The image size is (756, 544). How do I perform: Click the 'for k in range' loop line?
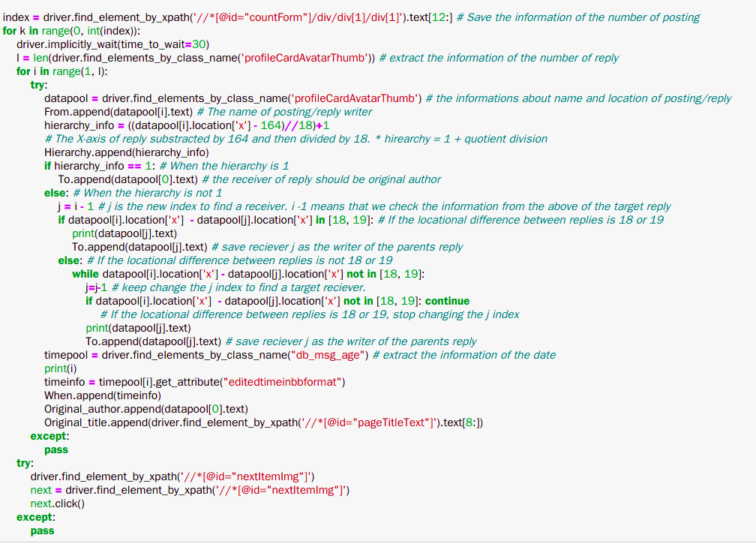[x=76, y=30]
